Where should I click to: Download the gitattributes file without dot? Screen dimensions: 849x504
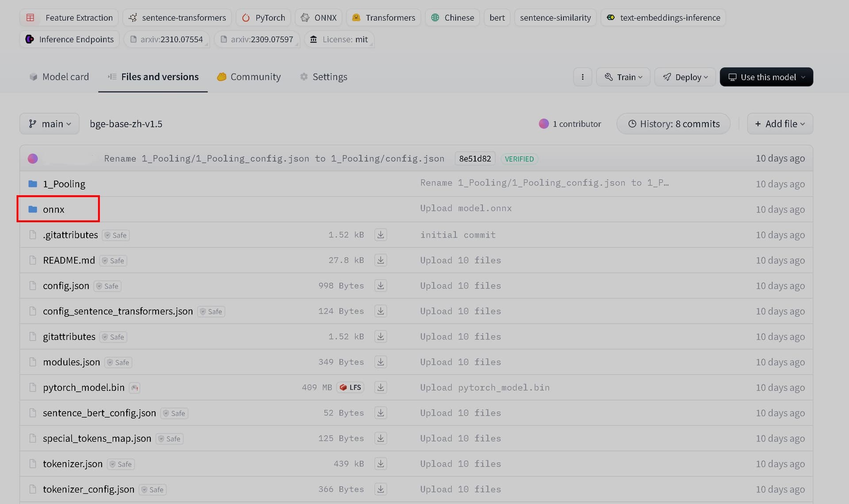click(x=380, y=336)
